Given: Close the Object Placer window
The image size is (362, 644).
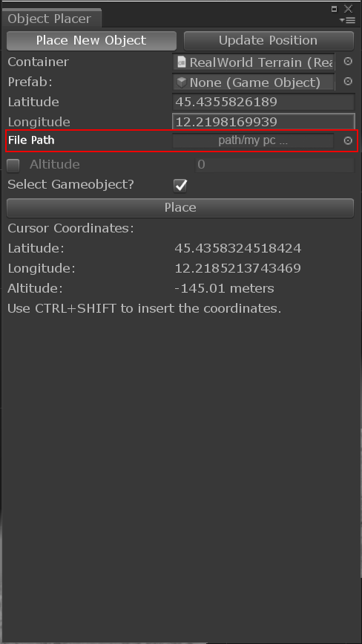Looking at the screenshot, I should click(x=348, y=9).
